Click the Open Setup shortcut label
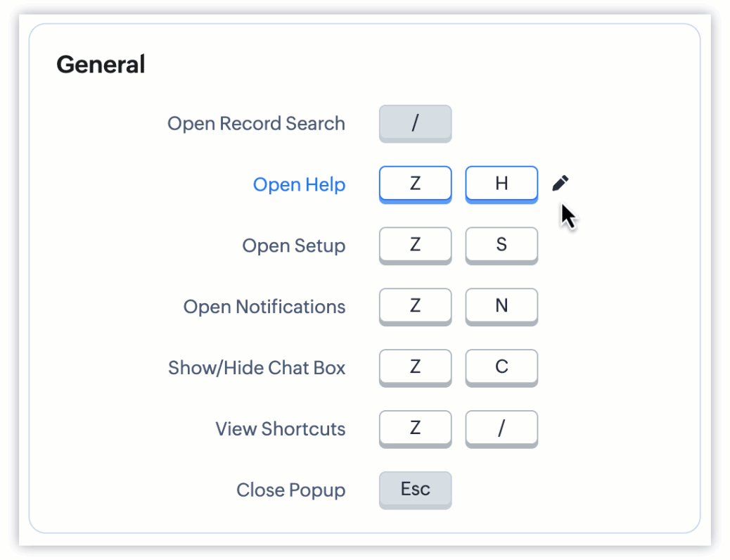 click(x=294, y=246)
